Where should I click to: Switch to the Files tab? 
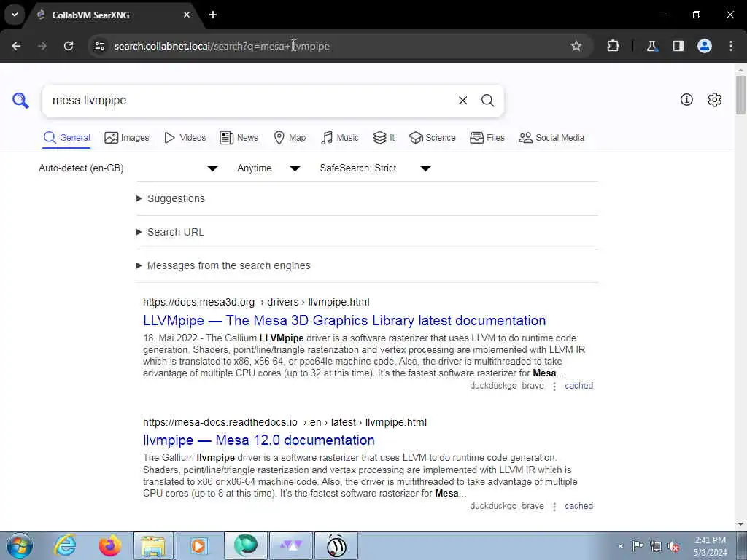tap(487, 138)
